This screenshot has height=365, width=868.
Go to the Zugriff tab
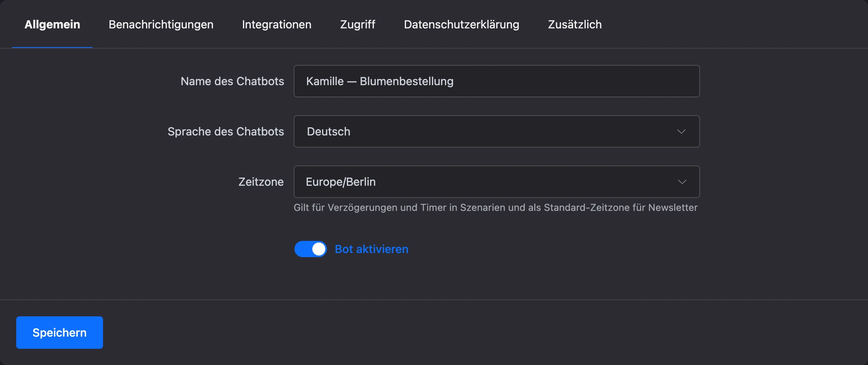tap(358, 24)
